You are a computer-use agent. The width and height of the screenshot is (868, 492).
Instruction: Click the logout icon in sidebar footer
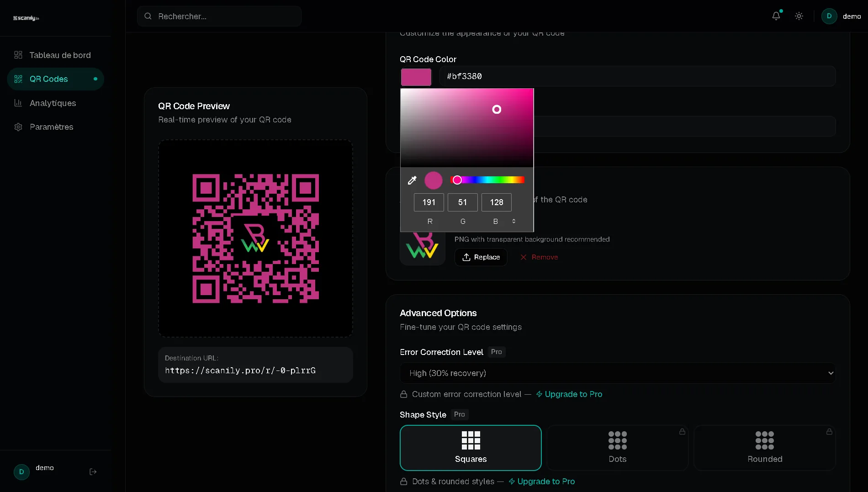click(x=93, y=472)
